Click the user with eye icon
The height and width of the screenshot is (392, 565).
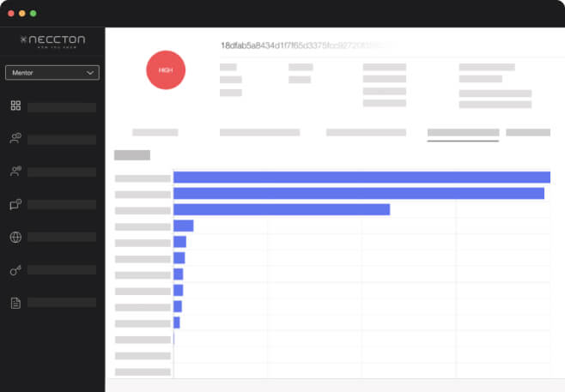coord(15,138)
